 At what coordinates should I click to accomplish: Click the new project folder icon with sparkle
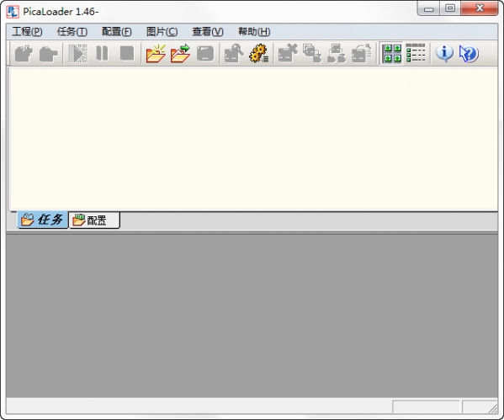pyautogui.click(x=156, y=53)
